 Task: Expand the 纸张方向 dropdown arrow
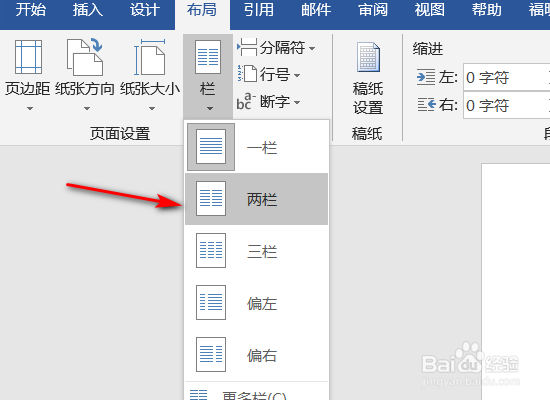click(x=87, y=108)
